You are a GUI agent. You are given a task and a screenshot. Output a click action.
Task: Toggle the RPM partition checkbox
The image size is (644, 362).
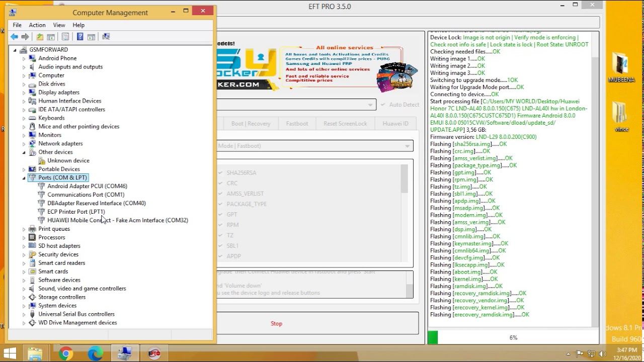coord(220,225)
